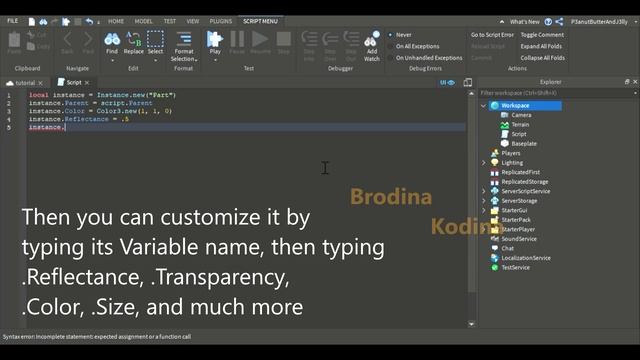
Task: Select ReplicatedStorage in Explorer
Action: click(x=524, y=182)
